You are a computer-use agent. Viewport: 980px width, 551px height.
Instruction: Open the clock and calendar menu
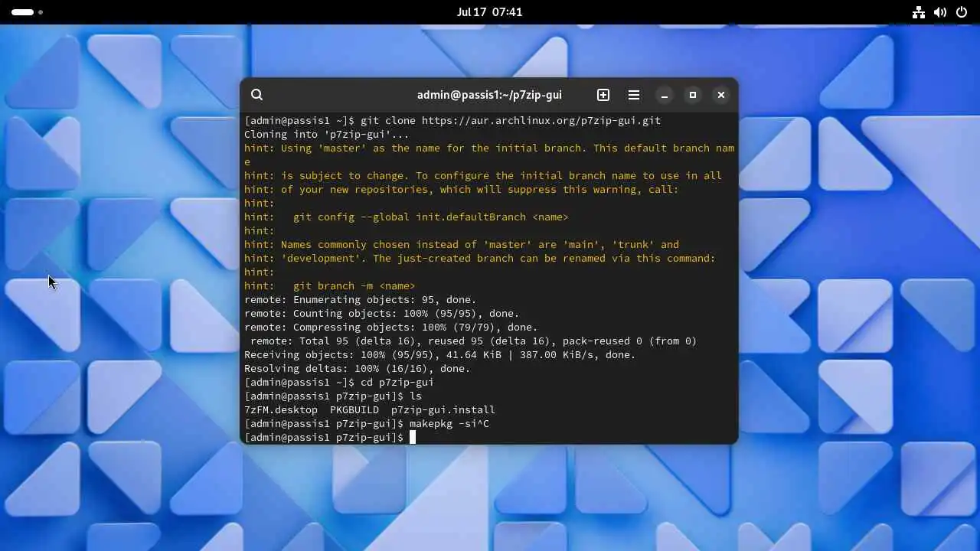click(x=490, y=12)
